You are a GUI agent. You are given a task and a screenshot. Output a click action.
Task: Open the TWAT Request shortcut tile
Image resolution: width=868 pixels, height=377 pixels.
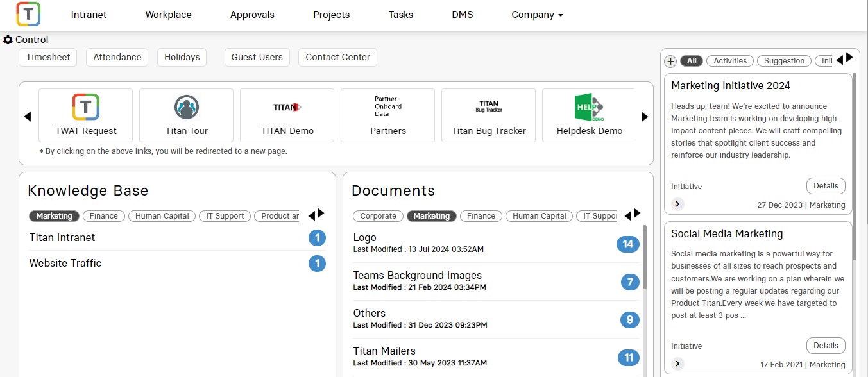point(86,115)
